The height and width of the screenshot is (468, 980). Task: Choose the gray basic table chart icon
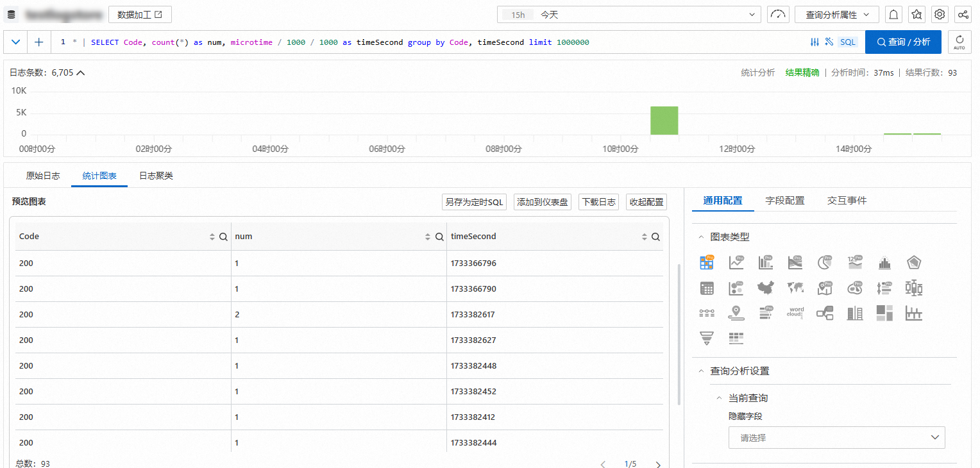(707, 288)
